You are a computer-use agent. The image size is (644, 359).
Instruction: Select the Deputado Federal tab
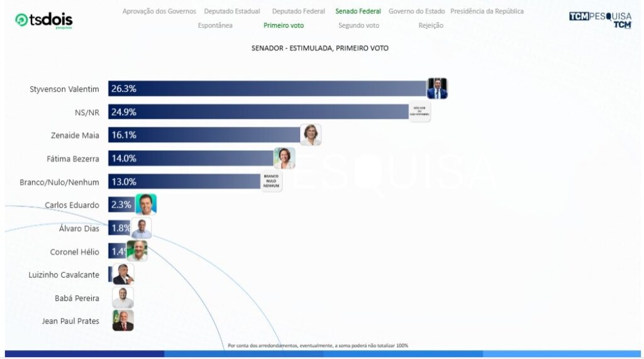[299, 11]
